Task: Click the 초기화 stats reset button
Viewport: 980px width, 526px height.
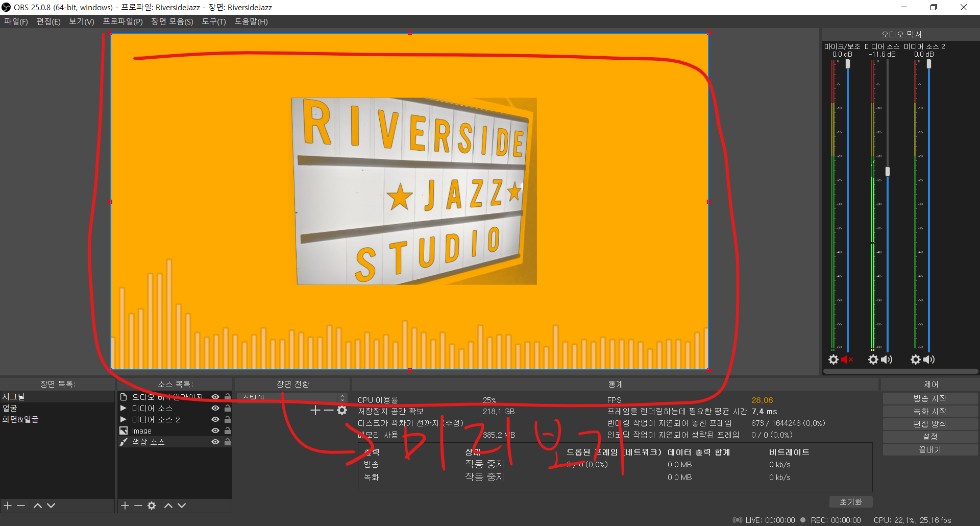Action: pos(850,501)
